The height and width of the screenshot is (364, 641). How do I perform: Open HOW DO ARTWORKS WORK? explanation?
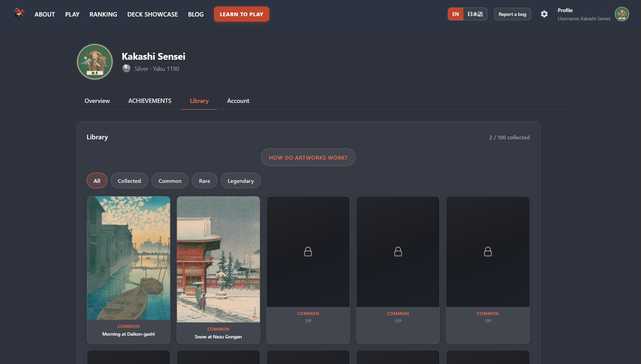(308, 158)
